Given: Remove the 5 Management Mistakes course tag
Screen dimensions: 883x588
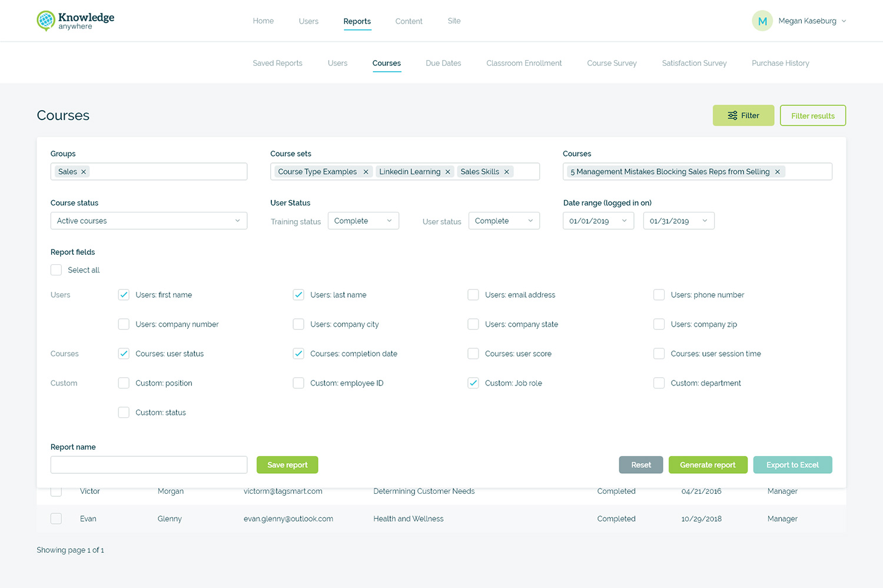Looking at the screenshot, I should (x=777, y=172).
